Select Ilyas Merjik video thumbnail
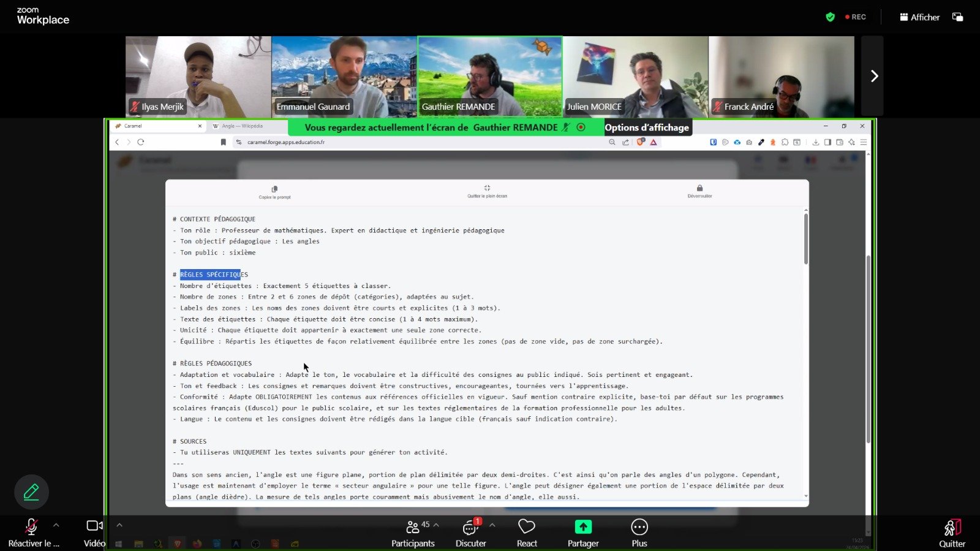This screenshot has height=551, width=980. pos(198,77)
